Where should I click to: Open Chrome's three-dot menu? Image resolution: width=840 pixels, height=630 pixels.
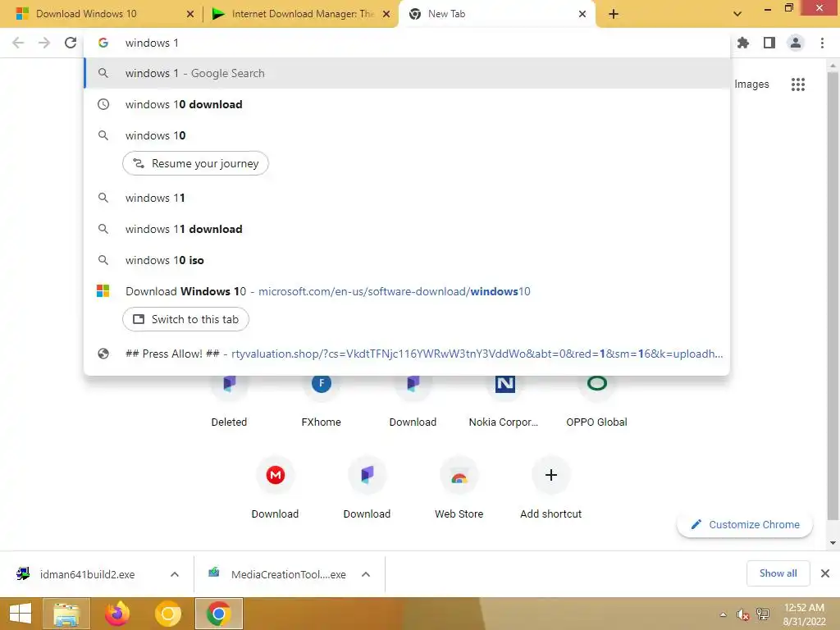822,43
